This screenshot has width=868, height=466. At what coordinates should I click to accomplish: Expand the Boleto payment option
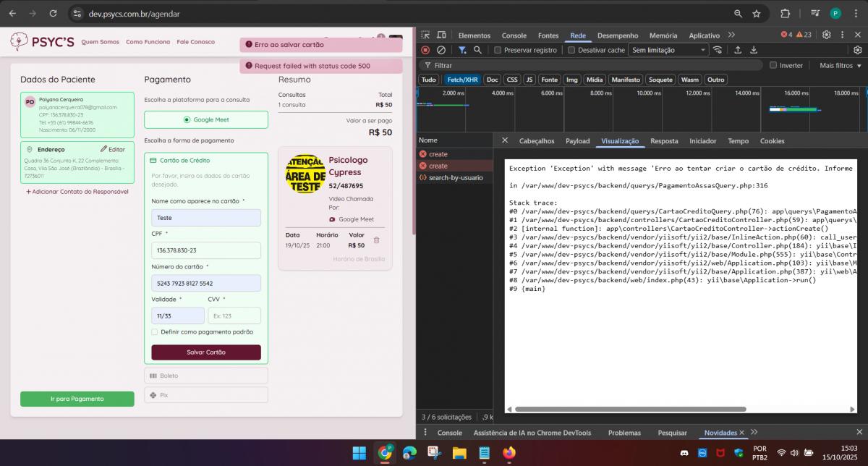(x=205, y=376)
